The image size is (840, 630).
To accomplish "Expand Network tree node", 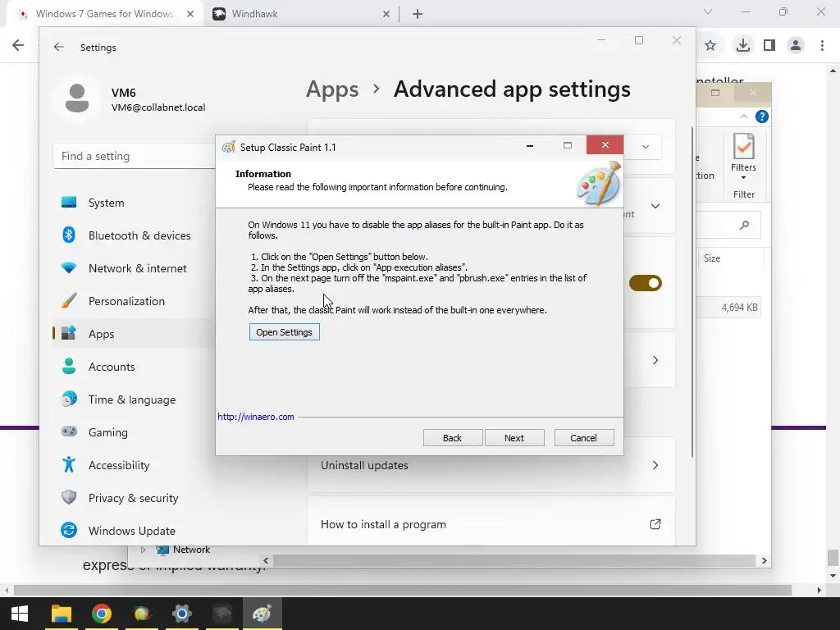I will 143,550.
